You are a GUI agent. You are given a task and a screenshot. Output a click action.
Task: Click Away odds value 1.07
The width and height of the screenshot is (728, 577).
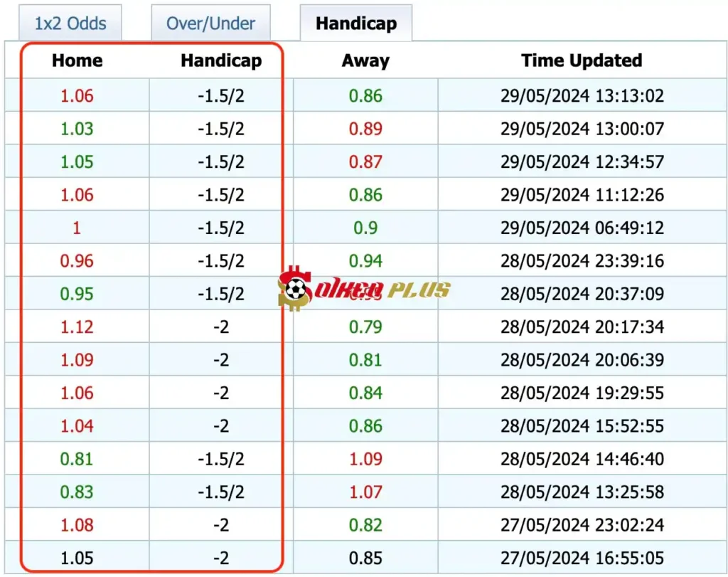365,492
